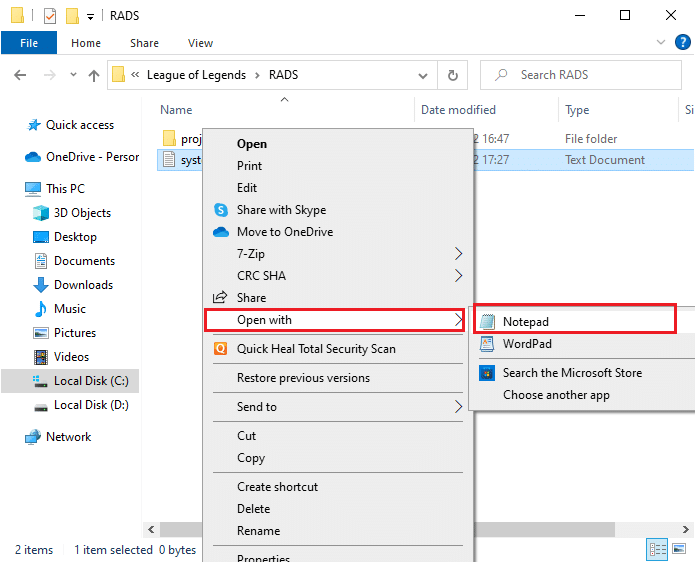Screen dimensions: 695x562
Task: Click the New folder icon in quick access toolbar
Action: pos(72,16)
